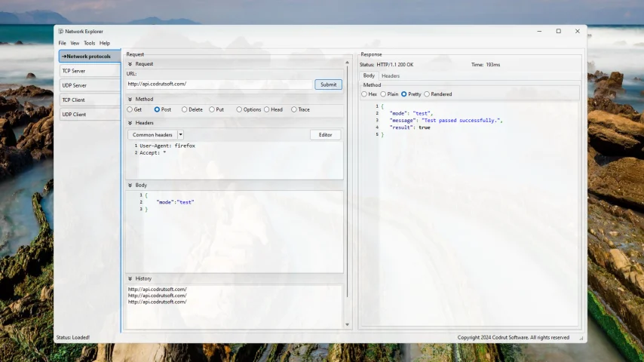This screenshot has width=644, height=362.
Task: Select the Put request method
Action: (212, 109)
